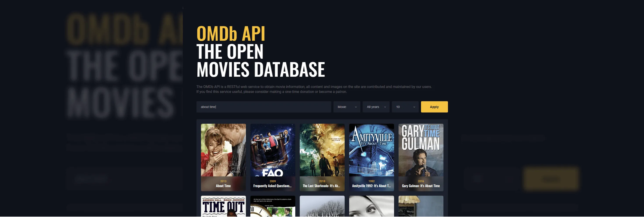Click the OMDb API yellow heading
644x217 pixels.
[231, 34]
